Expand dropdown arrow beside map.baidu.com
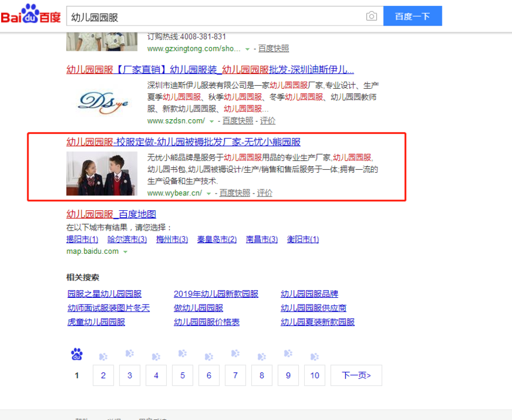Image resolution: width=512 pixels, height=420 pixels. click(x=126, y=252)
